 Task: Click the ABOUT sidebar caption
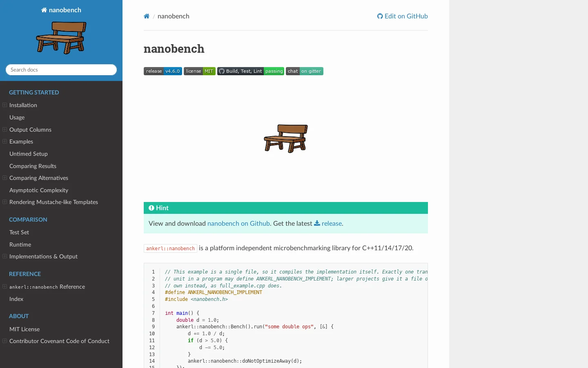coord(19,316)
